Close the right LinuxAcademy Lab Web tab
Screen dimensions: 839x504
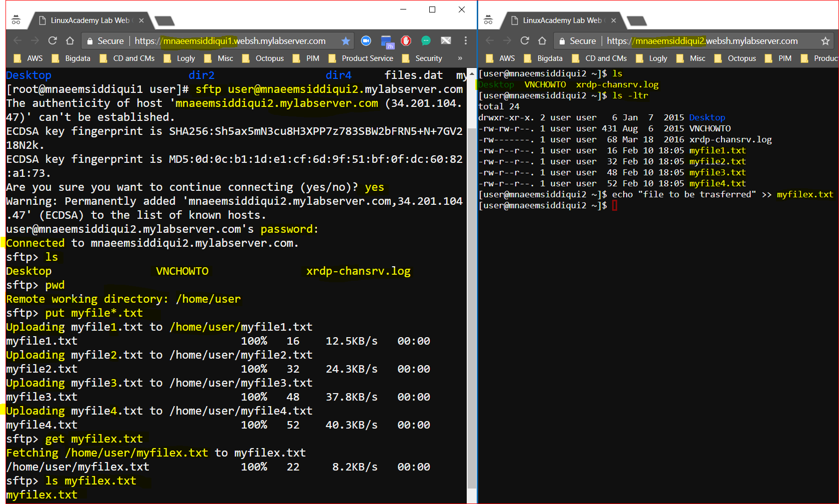[614, 20]
